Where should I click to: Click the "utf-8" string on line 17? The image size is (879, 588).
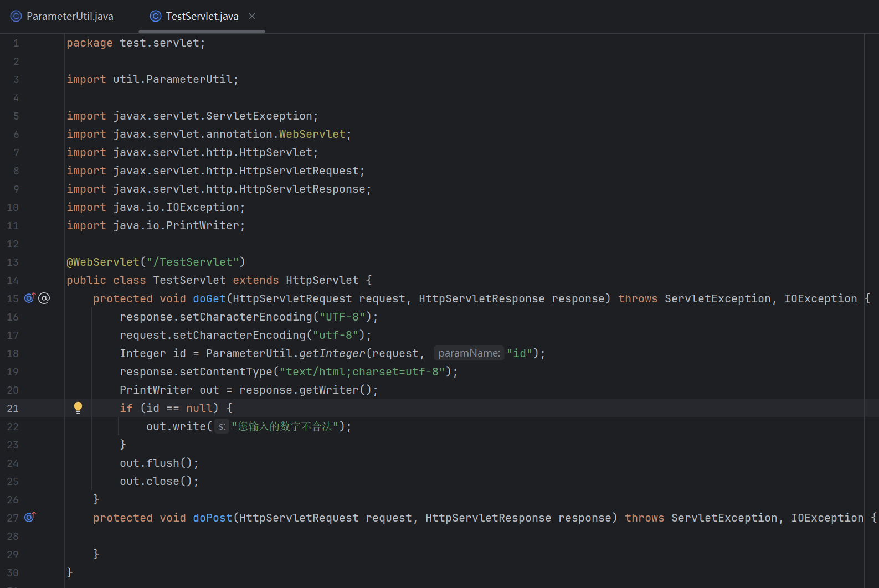(x=336, y=335)
